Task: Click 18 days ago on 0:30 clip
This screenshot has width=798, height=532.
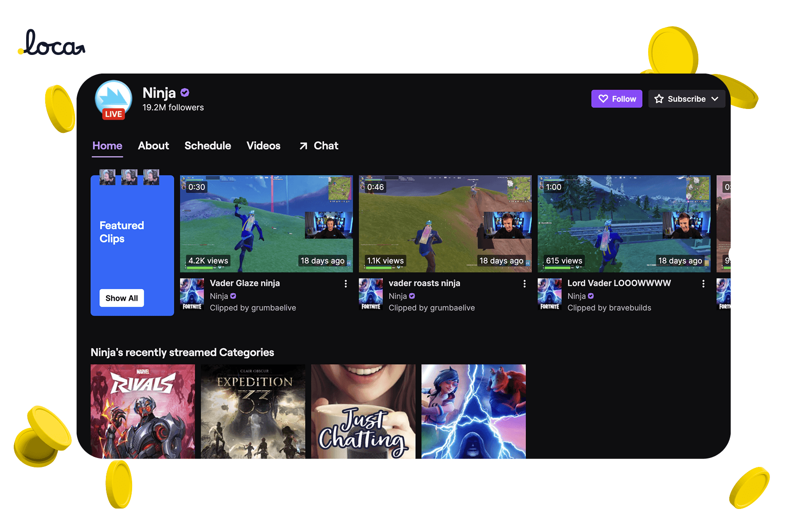Action: click(322, 261)
